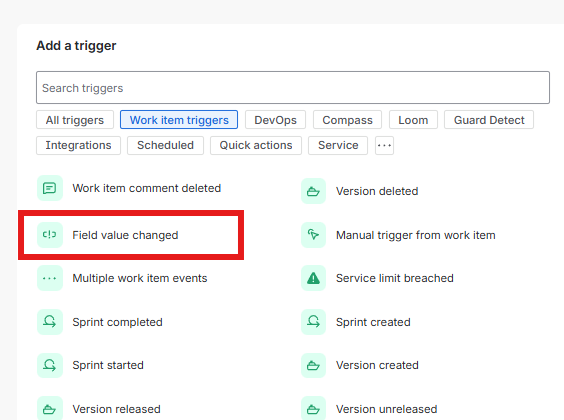Viewport: 564px width, 420px height.
Task: Select the All triggers filter
Action: (75, 120)
